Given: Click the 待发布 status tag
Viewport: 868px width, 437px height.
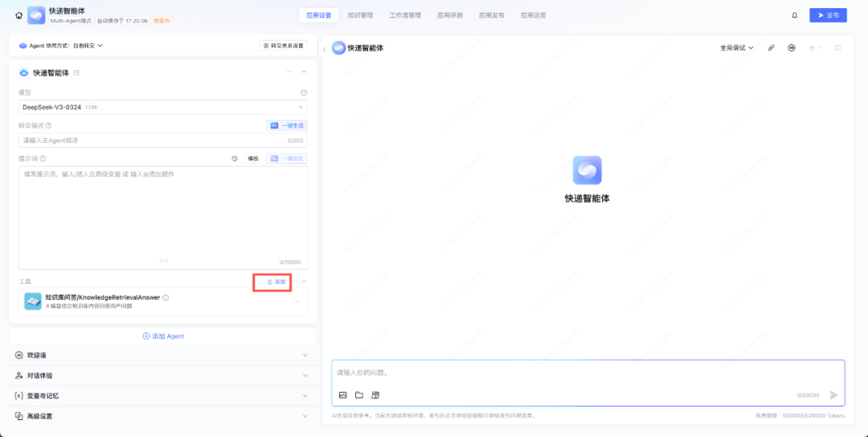Looking at the screenshot, I should click(x=161, y=20).
